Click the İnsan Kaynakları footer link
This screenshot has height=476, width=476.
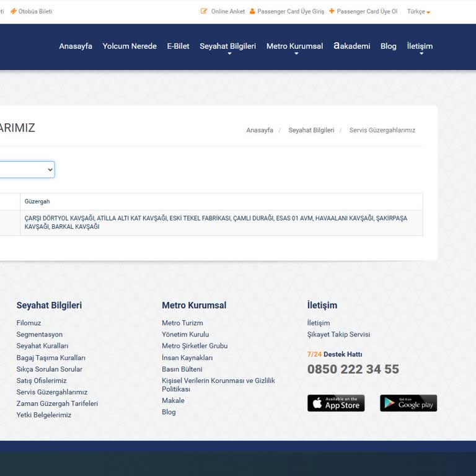[187, 358]
